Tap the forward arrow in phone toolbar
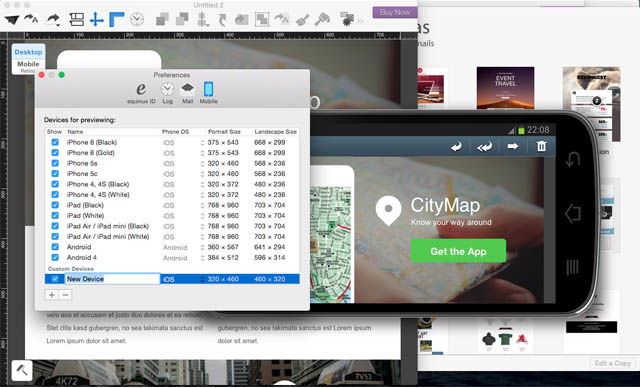This screenshot has height=388, width=640. tap(513, 146)
